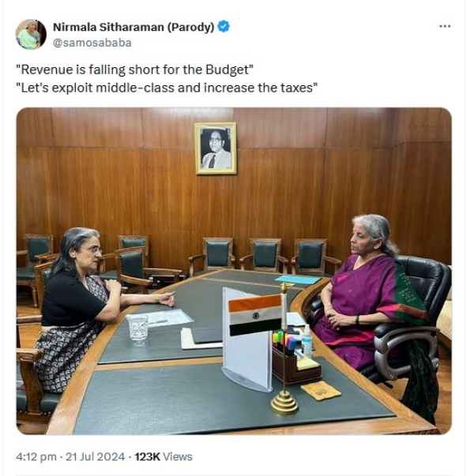This screenshot has width=474, height=476.
Task: Click the woman in the black top
Action: 77,309
